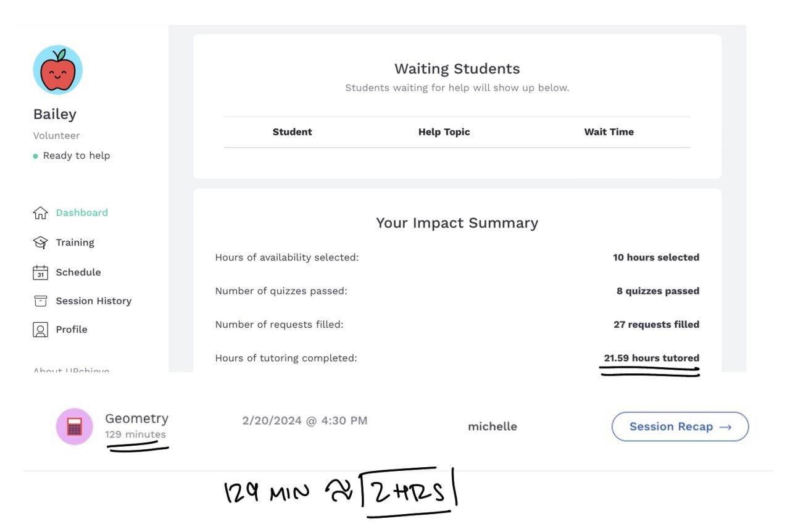
Task: Click the 21.59 hours tutored value
Action: [651, 358]
